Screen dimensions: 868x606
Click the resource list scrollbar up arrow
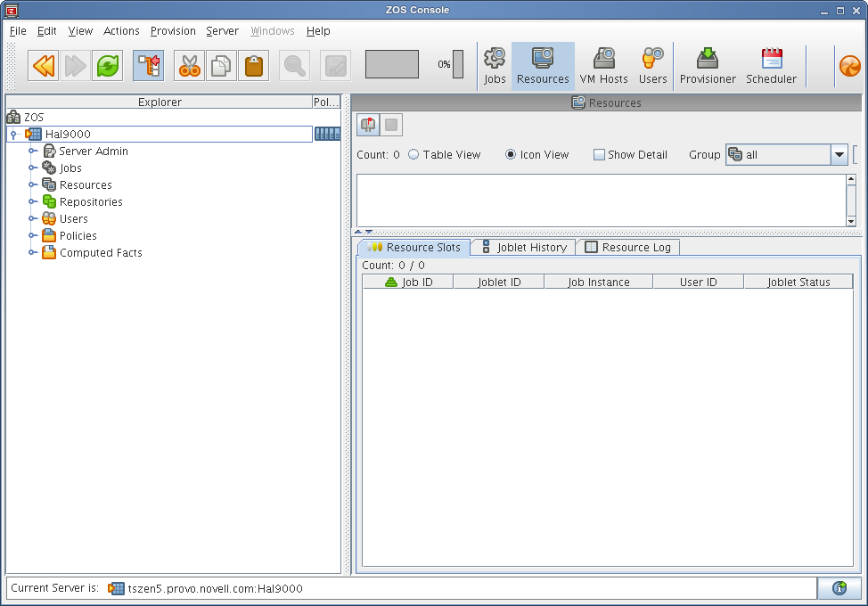[851, 179]
